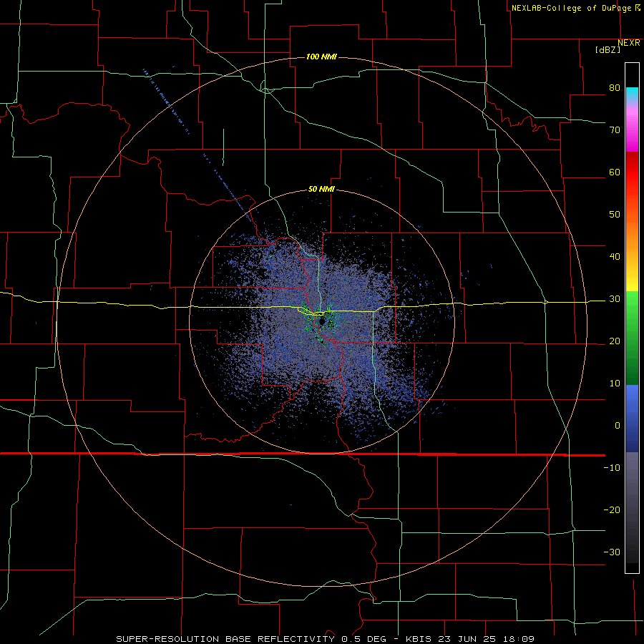Screen dimensions: 644x644
Task: Click the -10 value on the dBZ scale
Action: coord(612,468)
